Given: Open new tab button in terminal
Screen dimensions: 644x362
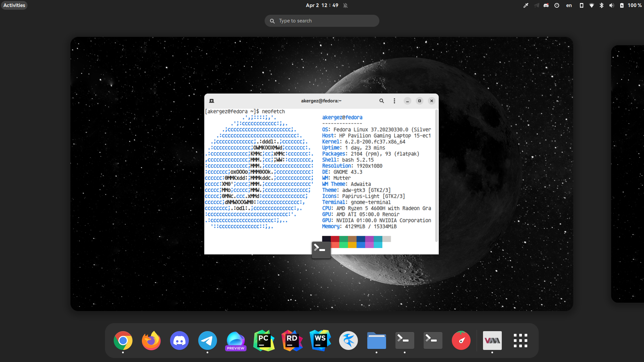Looking at the screenshot, I should click(212, 101).
